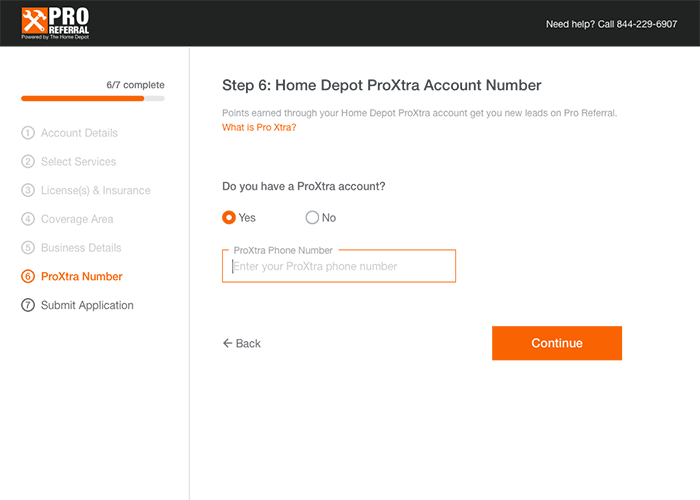Click the Continue button
Image resolution: width=700 pixels, height=500 pixels.
coord(557,343)
